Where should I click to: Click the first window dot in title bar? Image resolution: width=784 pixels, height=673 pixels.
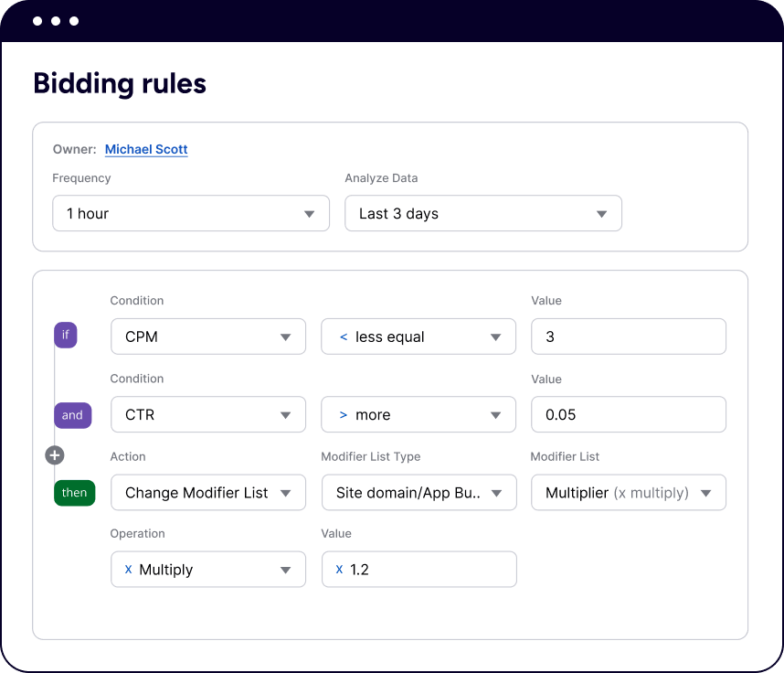click(37, 21)
